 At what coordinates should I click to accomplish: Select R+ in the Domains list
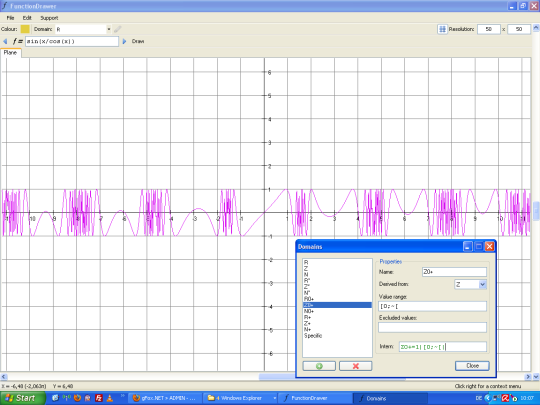(x=337, y=317)
